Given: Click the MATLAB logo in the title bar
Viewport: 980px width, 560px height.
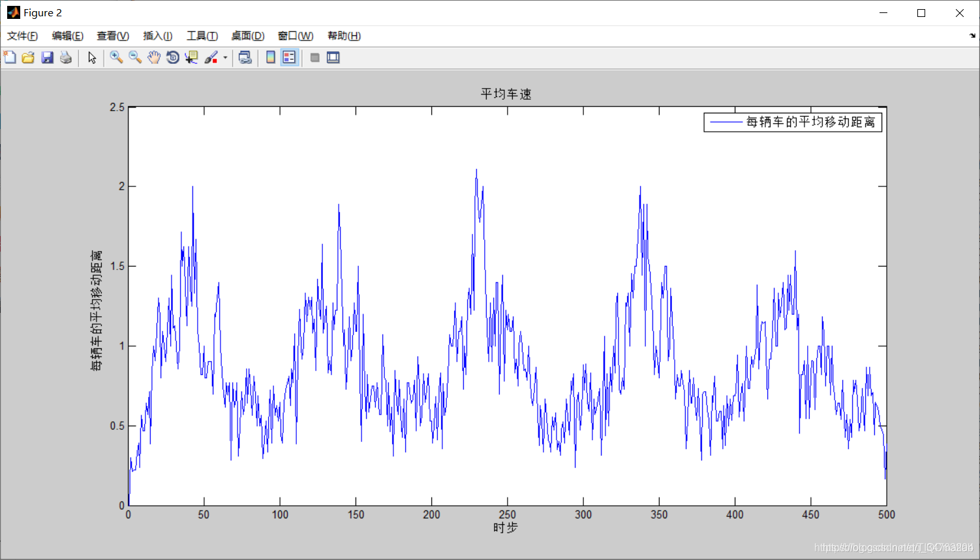Looking at the screenshot, I should tap(13, 12).
